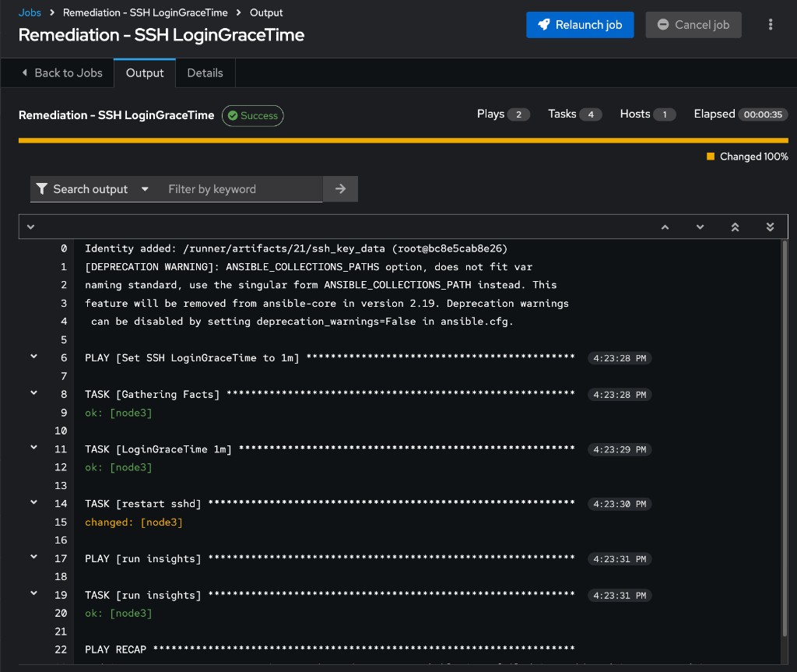The width and height of the screenshot is (797, 672).
Task: Open the Search output filter dropdown
Action: [93, 189]
